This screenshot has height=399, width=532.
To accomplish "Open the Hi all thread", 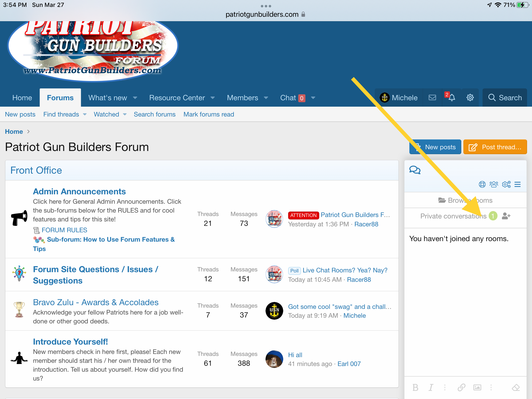I will pyautogui.click(x=295, y=355).
